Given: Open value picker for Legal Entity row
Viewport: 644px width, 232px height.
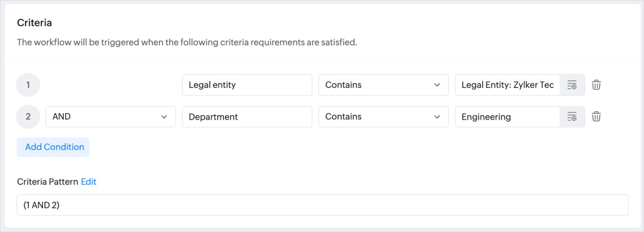Looking at the screenshot, I should pyautogui.click(x=572, y=85).
